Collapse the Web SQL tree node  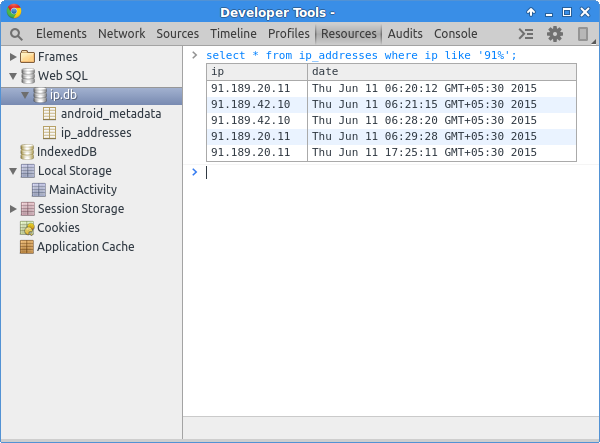point(13,76)
